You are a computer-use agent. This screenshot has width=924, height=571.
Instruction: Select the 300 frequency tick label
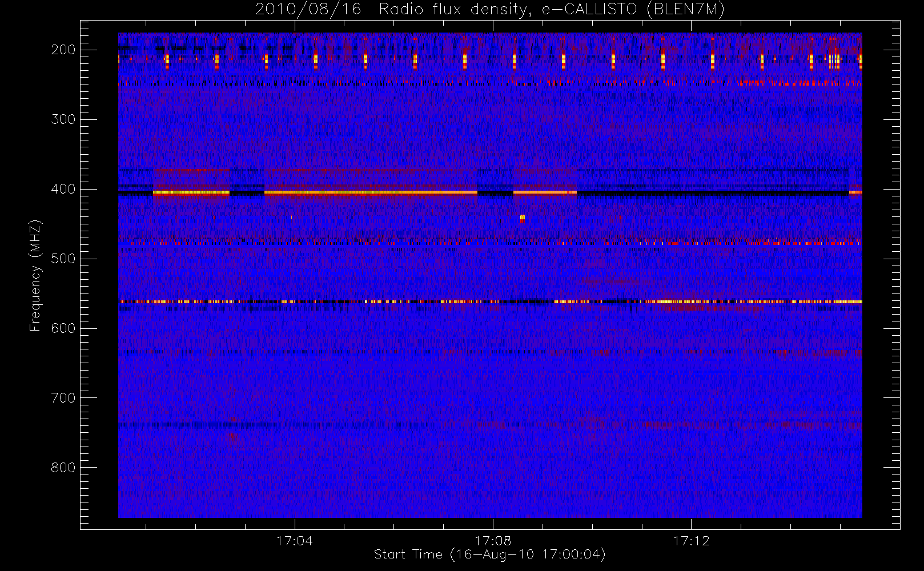63,119
